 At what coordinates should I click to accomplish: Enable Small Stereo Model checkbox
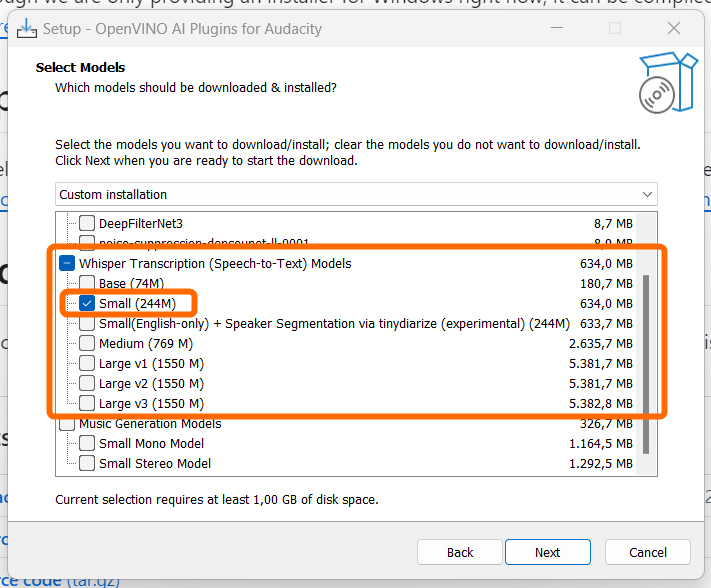[87, 463]
